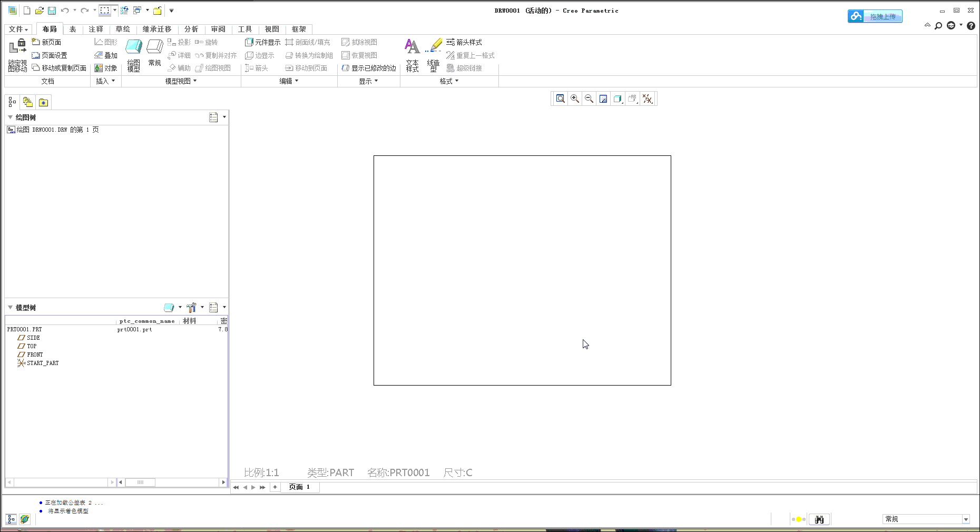Click the Refit zoom icon in graphics toolbar
980x532 pixels.
tap(561, 98)
